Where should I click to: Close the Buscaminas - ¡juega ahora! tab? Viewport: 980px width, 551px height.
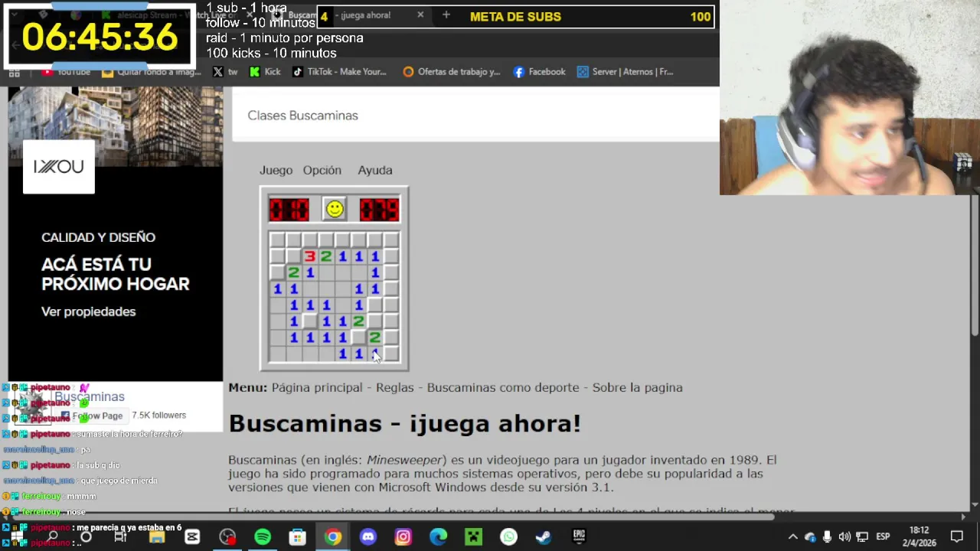(x=420, y=15)
